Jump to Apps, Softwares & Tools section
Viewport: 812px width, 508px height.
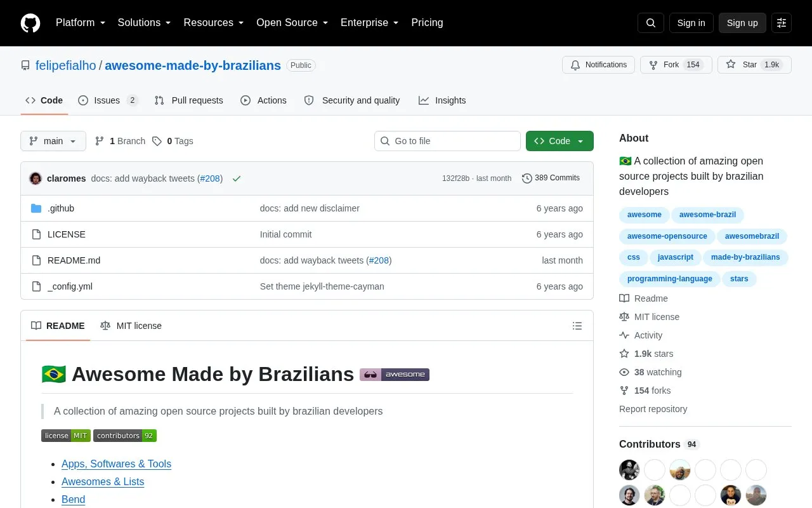tap(116, 464)
